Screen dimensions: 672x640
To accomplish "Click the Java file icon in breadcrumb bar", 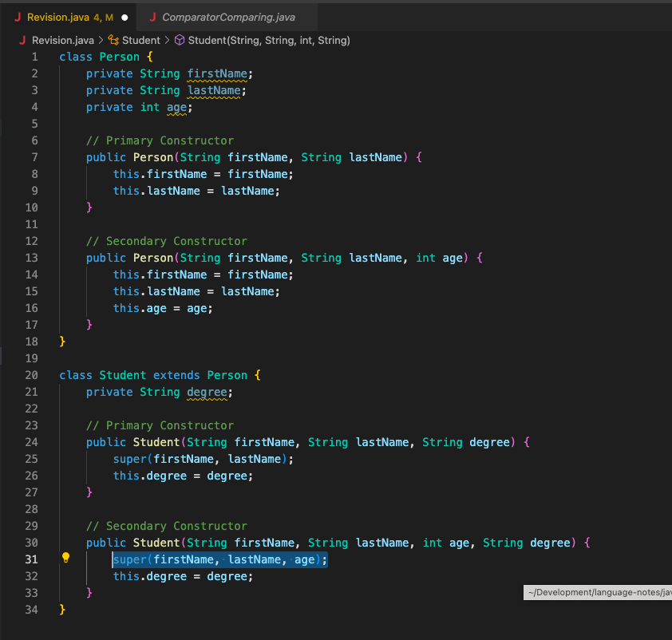I will 22,40.
